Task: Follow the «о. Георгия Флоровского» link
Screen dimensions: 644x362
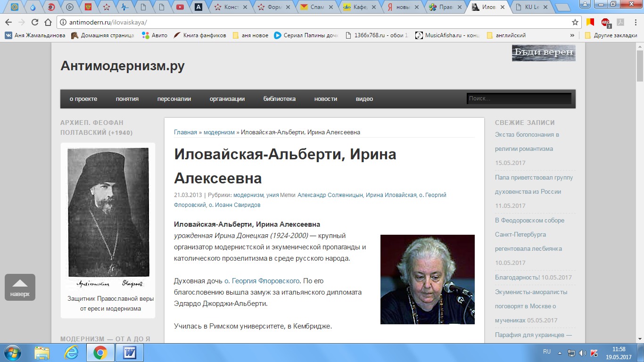Action: [262, 281]
